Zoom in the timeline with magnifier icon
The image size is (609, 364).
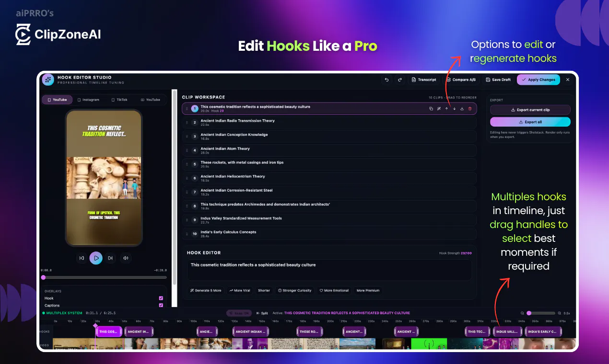559,313
